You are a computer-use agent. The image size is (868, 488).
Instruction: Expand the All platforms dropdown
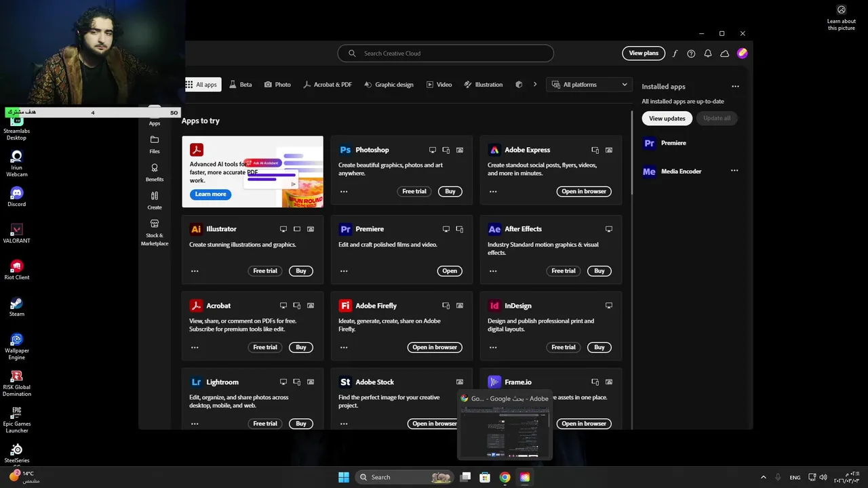589,85
